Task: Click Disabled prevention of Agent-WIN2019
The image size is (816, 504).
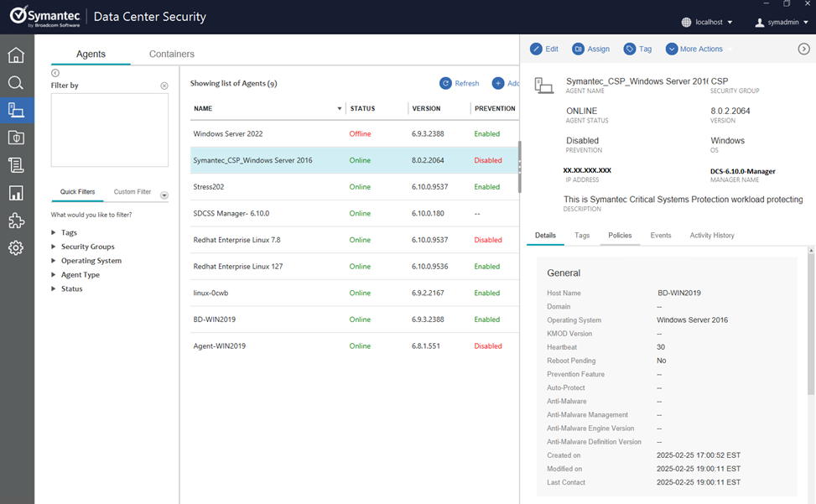Action: [x=488, y=346]
